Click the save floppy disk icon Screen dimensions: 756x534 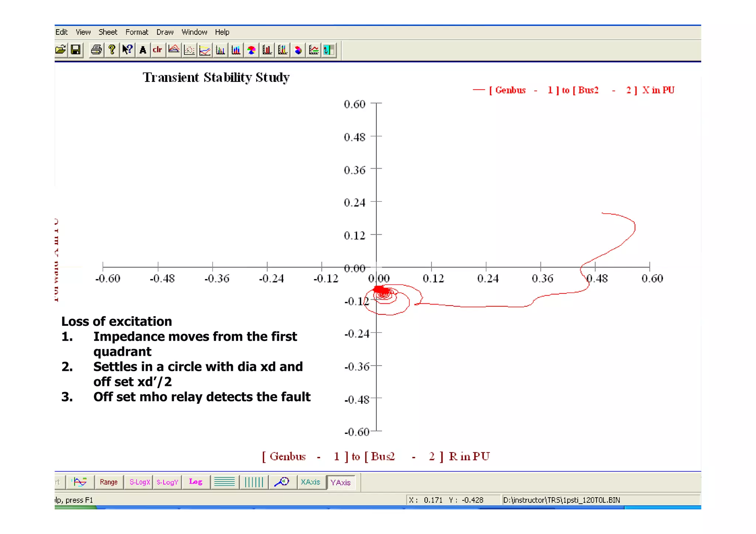tap(76, 50)
